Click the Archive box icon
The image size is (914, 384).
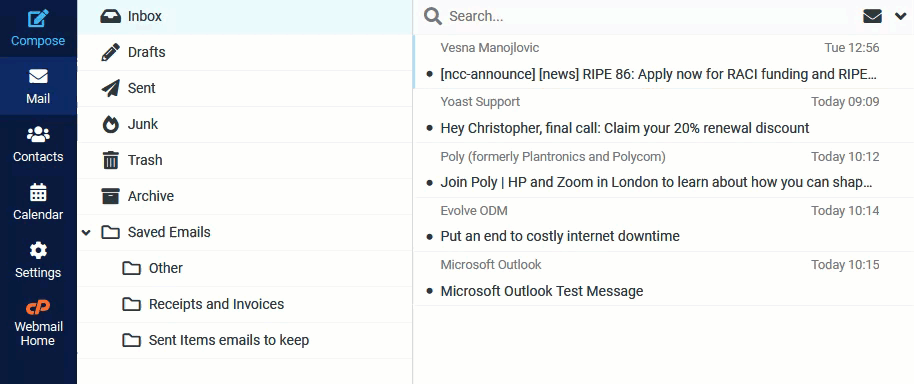click(x=110, y=196)
